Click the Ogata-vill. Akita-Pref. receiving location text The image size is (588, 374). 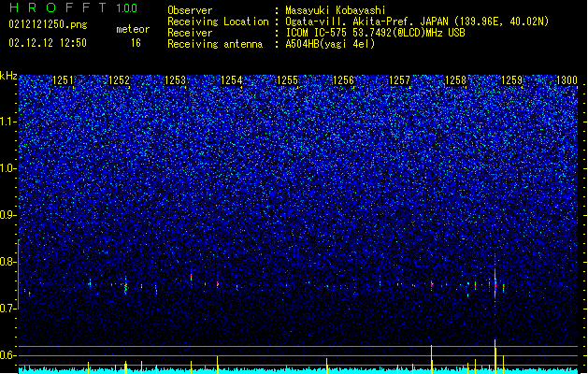[x=417, y=22]
